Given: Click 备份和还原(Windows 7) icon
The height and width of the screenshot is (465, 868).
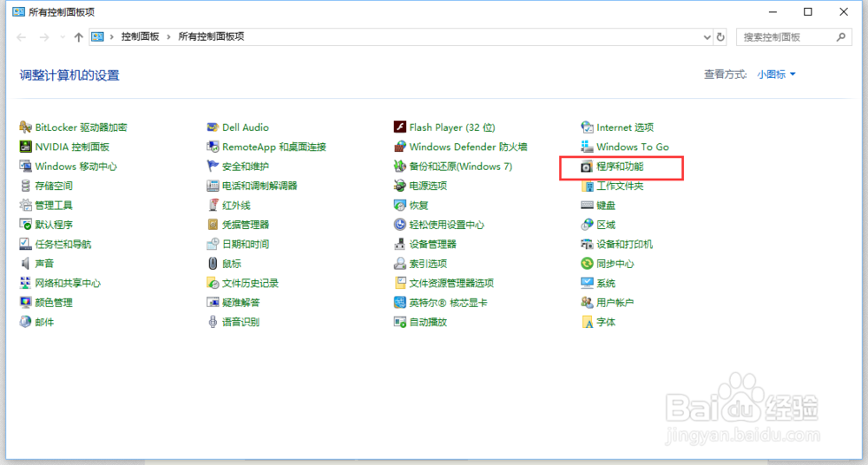Looking at the screenshot, I should [x=399, y=166].
